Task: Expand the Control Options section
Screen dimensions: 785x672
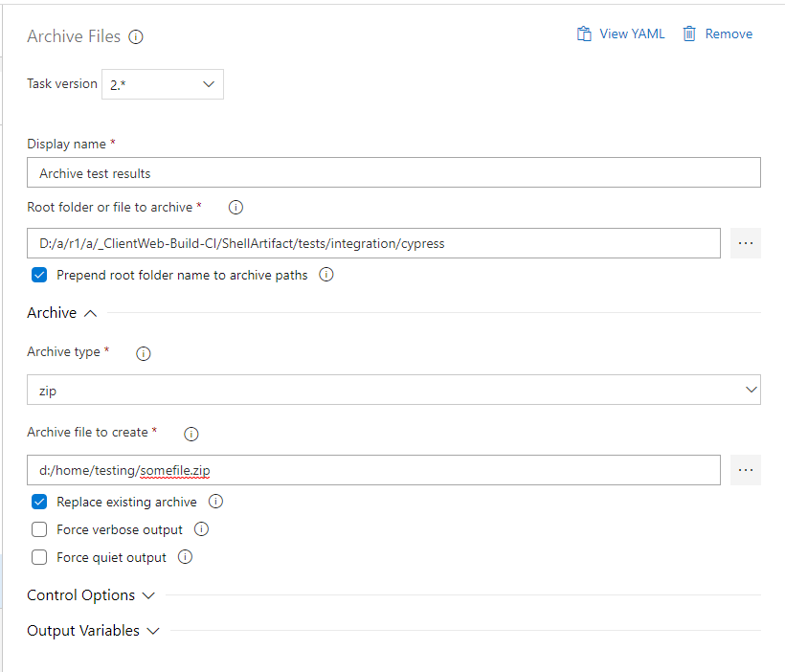Action: (91, 595)
